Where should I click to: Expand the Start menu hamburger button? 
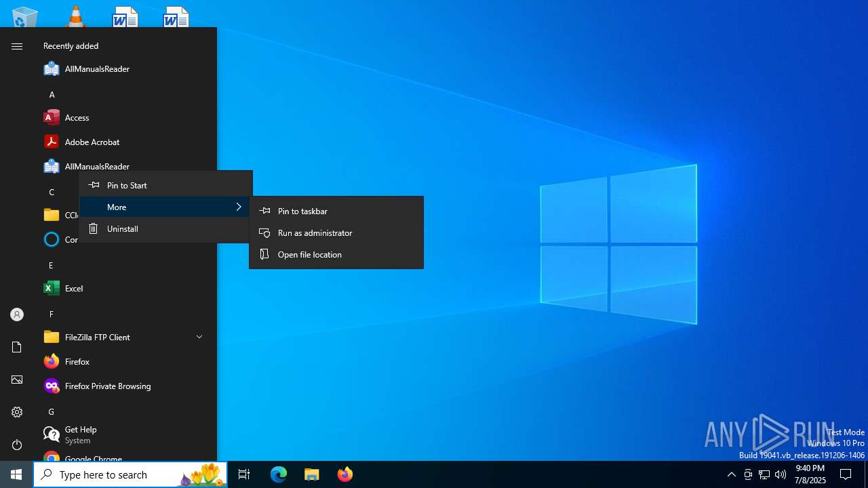tap(17, 46)
